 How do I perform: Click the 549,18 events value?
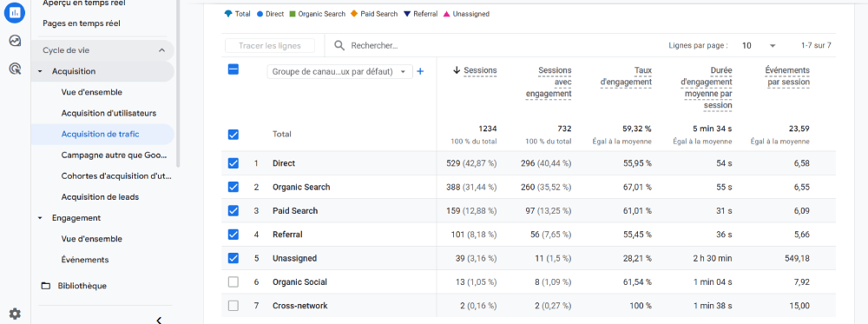(x=797, y=258)
